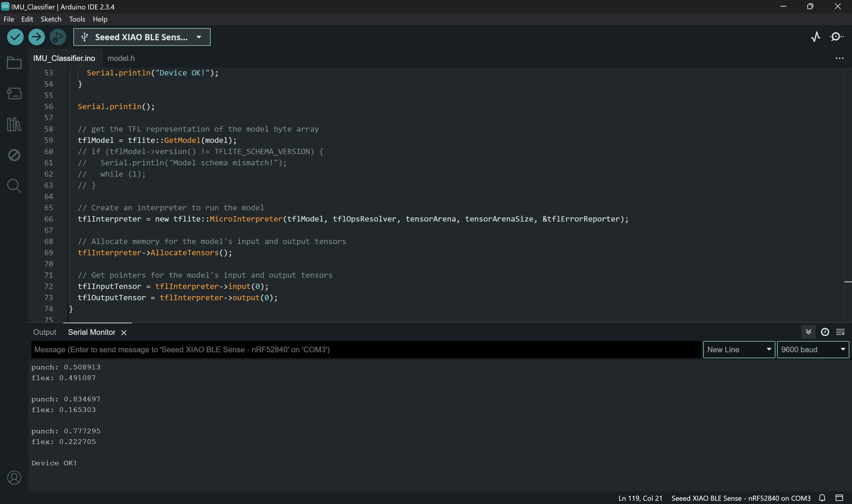Viewport: 852px width, 504px height.
Task: Click "punch: 0.508913" in serial output
Action: coord(66,367)
